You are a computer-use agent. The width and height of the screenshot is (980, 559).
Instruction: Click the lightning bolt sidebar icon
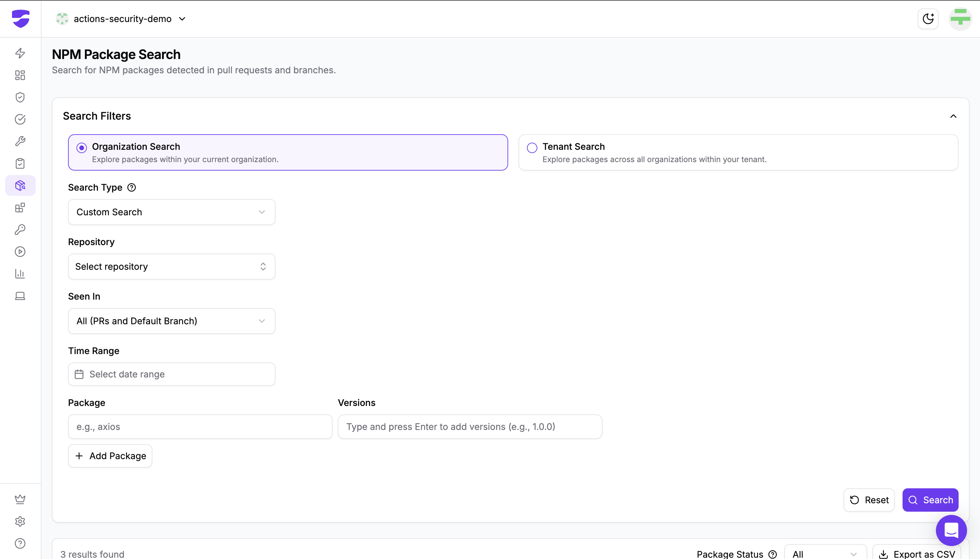coord(20,53)
